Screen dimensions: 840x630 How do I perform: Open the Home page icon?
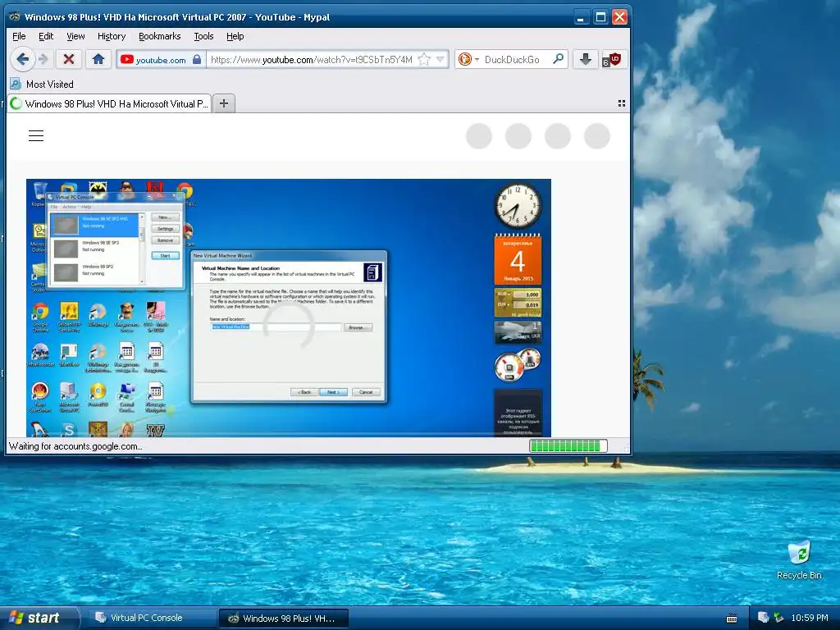coord(98,59)
